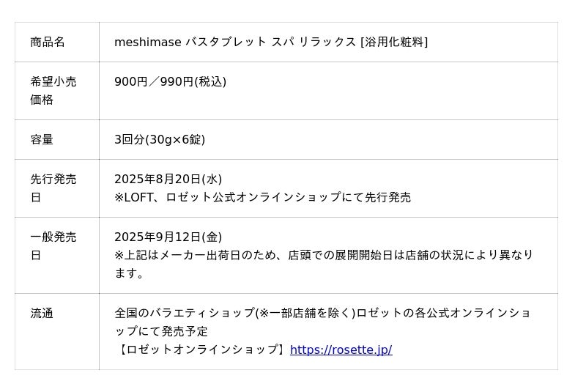The image size is (586, 392).
Task: Click the 希望小売価格 row label
Action: [53, 91]
